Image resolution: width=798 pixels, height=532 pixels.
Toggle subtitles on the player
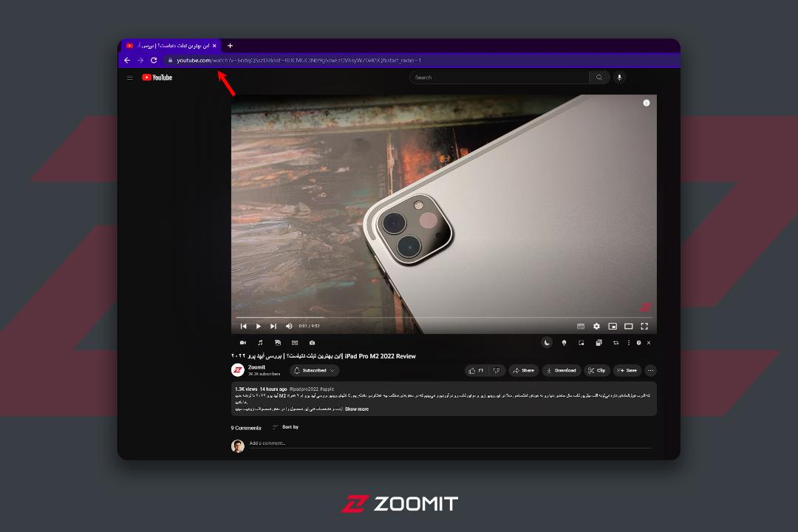point(581,327)
